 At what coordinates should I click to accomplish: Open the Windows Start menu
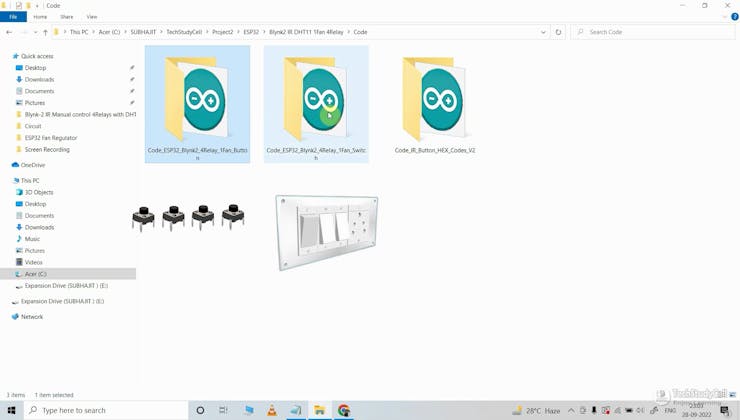11,410
